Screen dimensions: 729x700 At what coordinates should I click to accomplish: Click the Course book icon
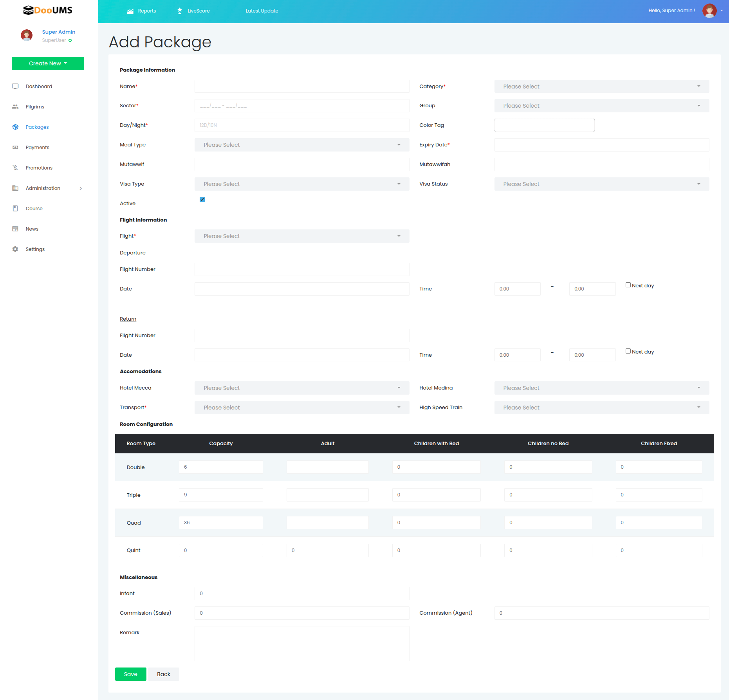[x=15, y=208]
